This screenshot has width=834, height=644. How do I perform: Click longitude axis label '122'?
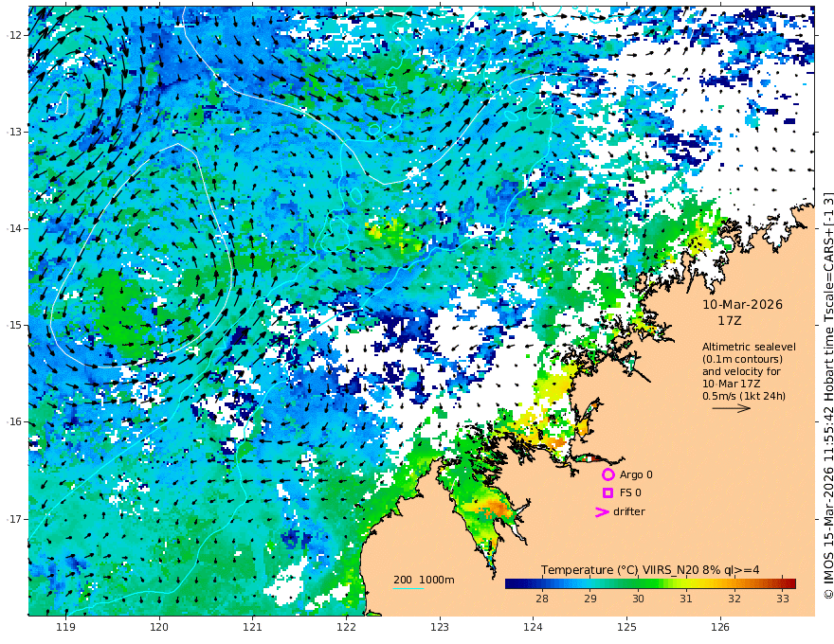(x=346, y=628)
